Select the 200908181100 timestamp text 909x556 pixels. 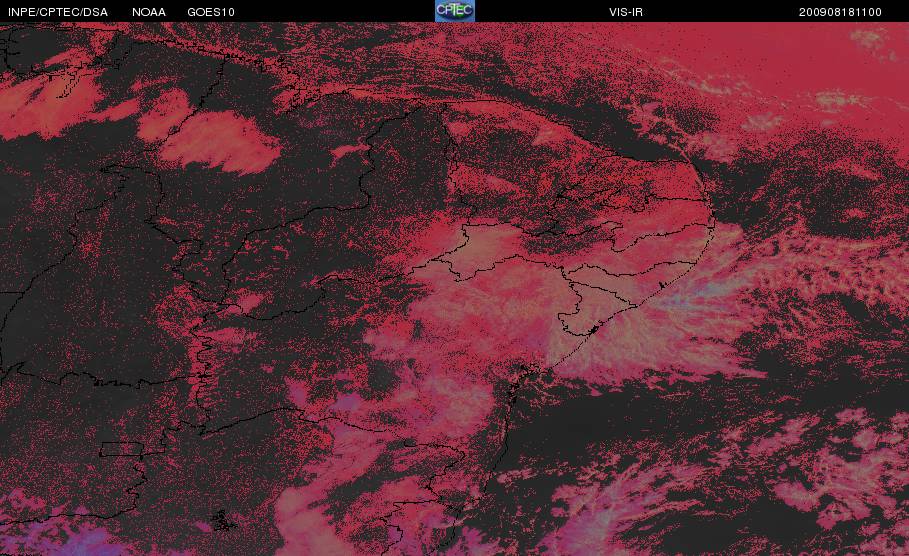(x=840, y=12)
